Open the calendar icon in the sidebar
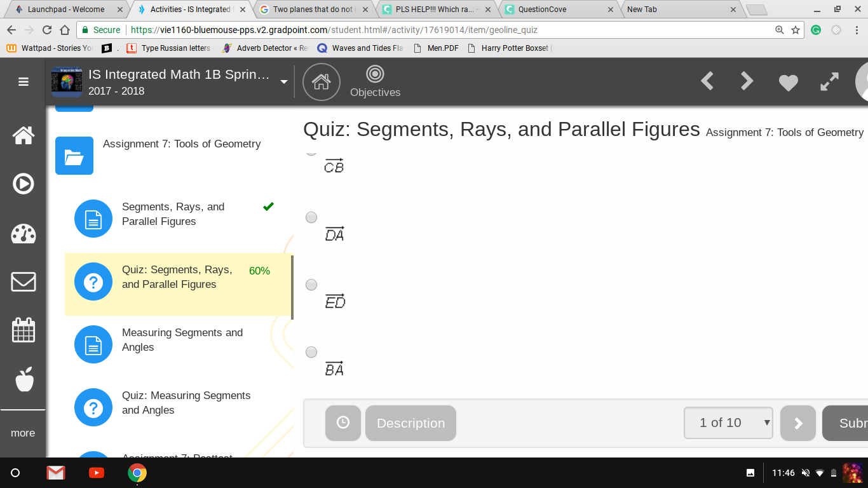This screenshot has width=868, height=488. tap(24, 330)
